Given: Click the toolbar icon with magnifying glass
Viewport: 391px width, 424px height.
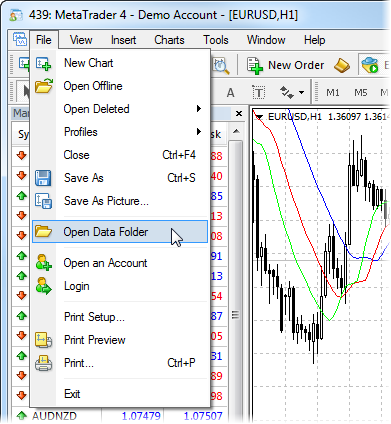Looking at the screenshot, I should coord(221,65).
